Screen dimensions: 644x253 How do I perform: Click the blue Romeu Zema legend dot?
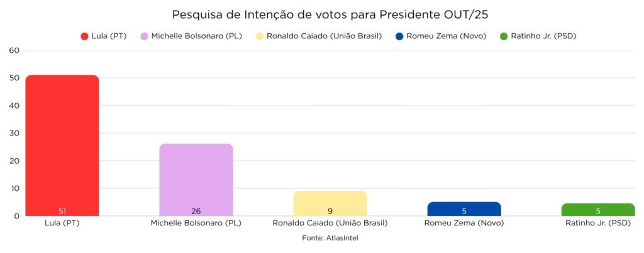(400, 36)
